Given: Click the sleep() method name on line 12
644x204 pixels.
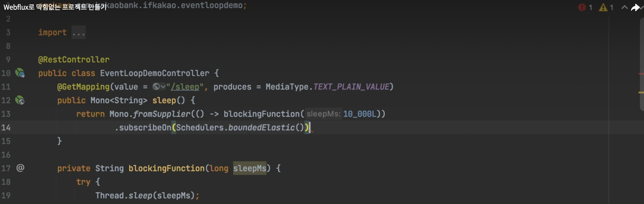Looking at the screenshot, I should click(164, 100).
